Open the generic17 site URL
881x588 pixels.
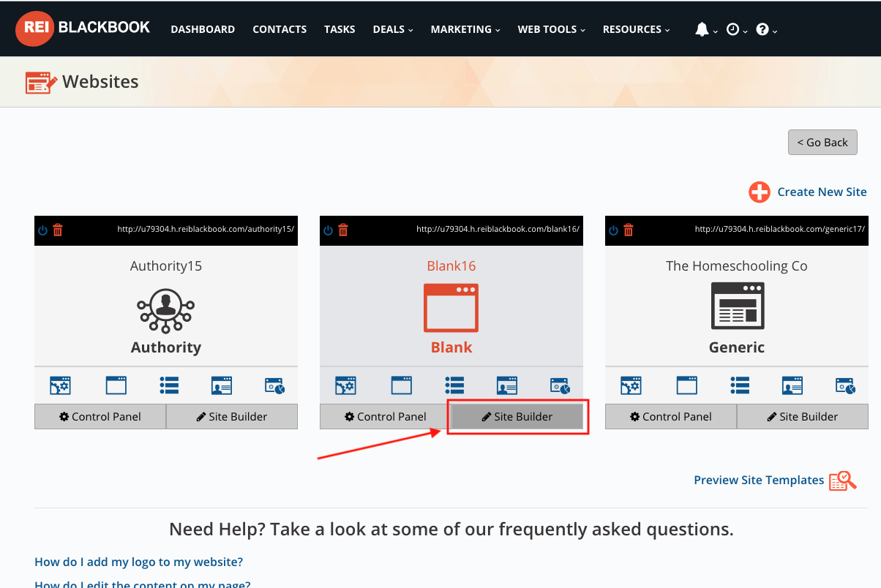[780, 230]
